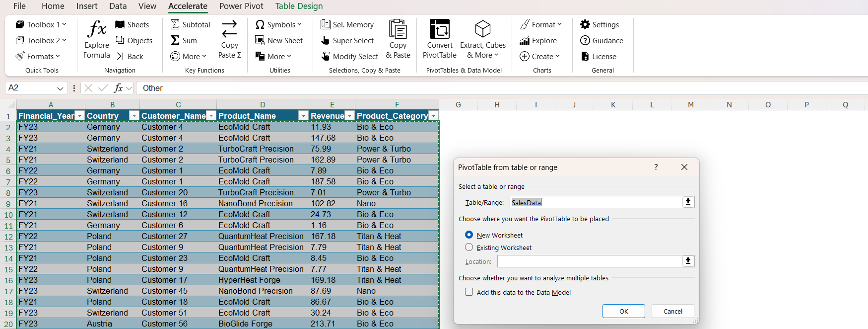
Task: Switch to the Insert tab
Action: pos(87,6)
